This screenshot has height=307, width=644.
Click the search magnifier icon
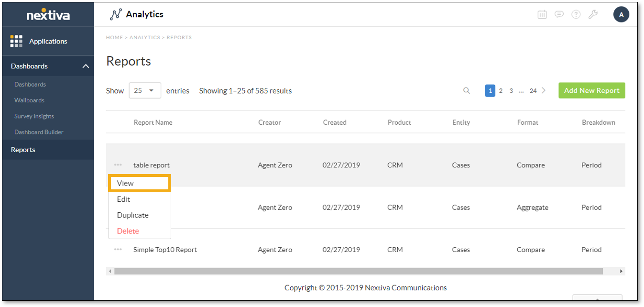pos(466,90)
